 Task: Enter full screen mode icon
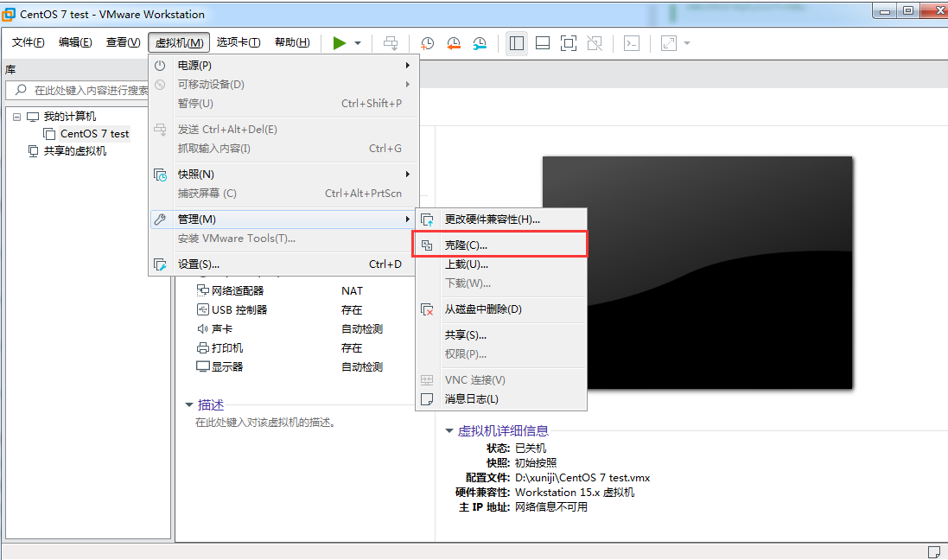pyautogui.click(x=569, y=43)
